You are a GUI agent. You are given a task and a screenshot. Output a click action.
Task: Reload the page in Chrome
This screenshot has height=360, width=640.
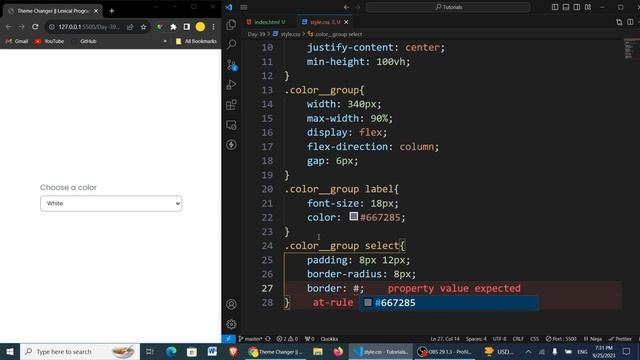(x=35, y=27)
